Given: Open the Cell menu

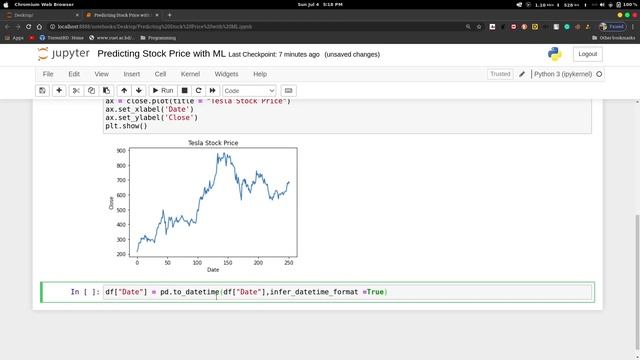Looking at the screenshot, I should click(160, 74).
